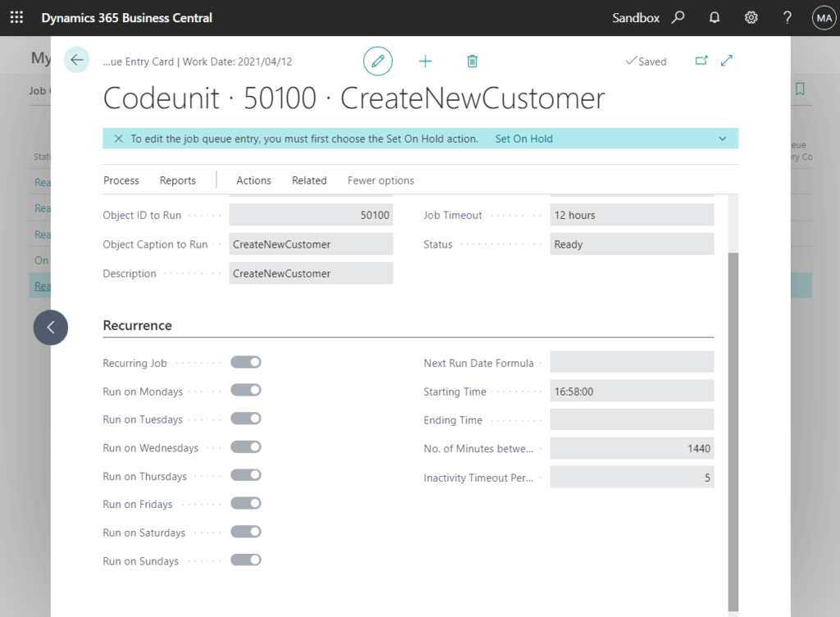
Task: Enable the Recurring Job toggle
Action: click(245, 361)
